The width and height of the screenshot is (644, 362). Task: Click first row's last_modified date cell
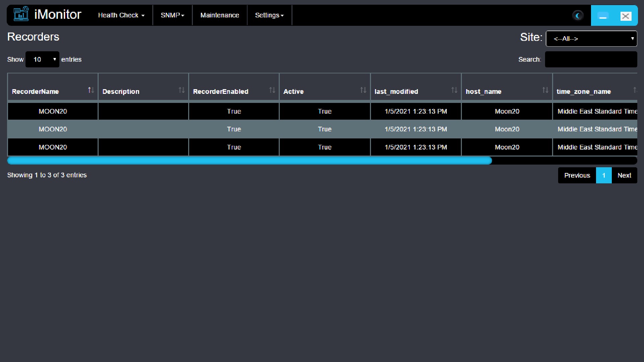point(416,111)
